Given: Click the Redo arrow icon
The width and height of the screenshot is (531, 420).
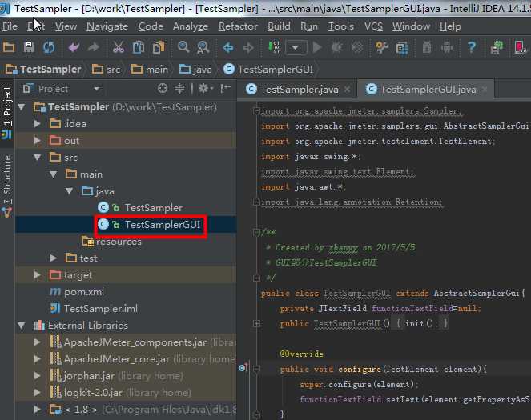Looking at the screenshot, I should tap(94, 47).
